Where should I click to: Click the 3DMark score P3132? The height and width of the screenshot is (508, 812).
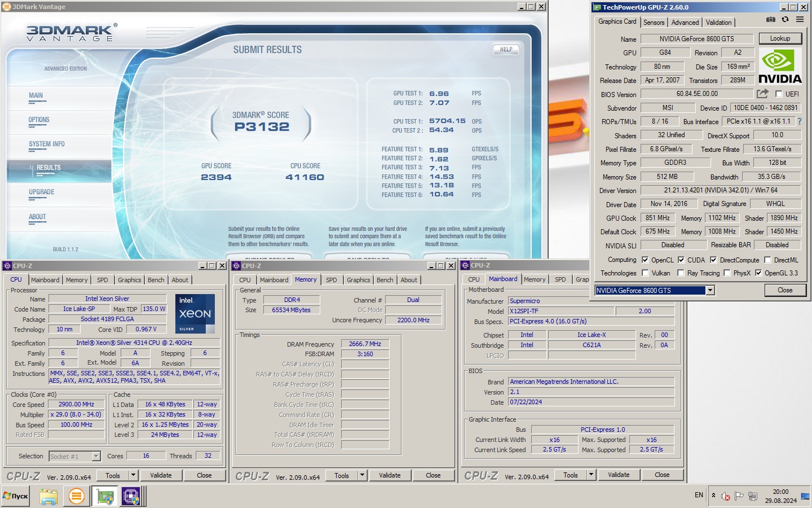point(262,127)
